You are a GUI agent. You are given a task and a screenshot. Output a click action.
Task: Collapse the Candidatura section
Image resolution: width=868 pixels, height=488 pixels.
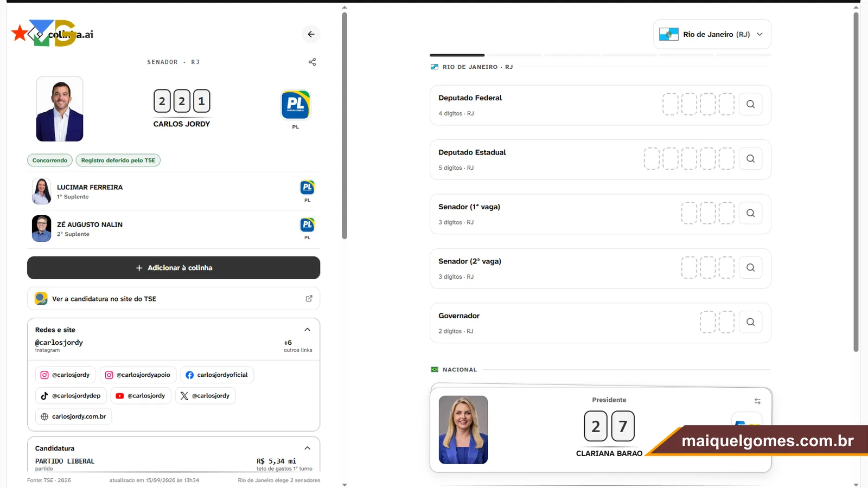pos(308,448)
